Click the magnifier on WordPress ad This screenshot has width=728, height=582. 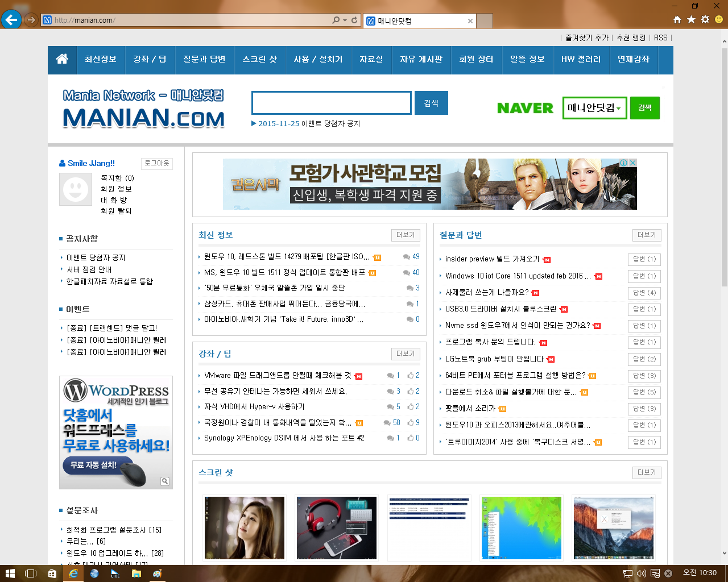(x=165, y=481)
